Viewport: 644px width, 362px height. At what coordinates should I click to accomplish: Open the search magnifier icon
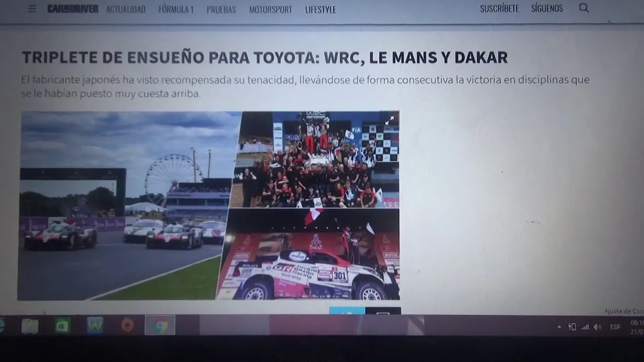(x=584, y=8)
